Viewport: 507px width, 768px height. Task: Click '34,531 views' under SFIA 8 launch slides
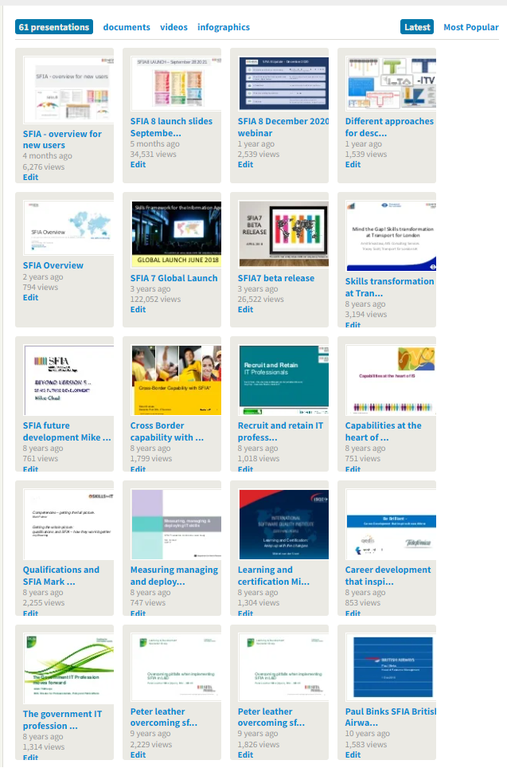[153, 154]
